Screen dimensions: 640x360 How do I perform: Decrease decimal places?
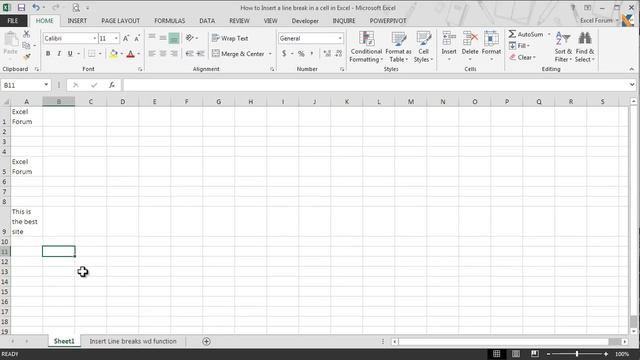point(338,53)
